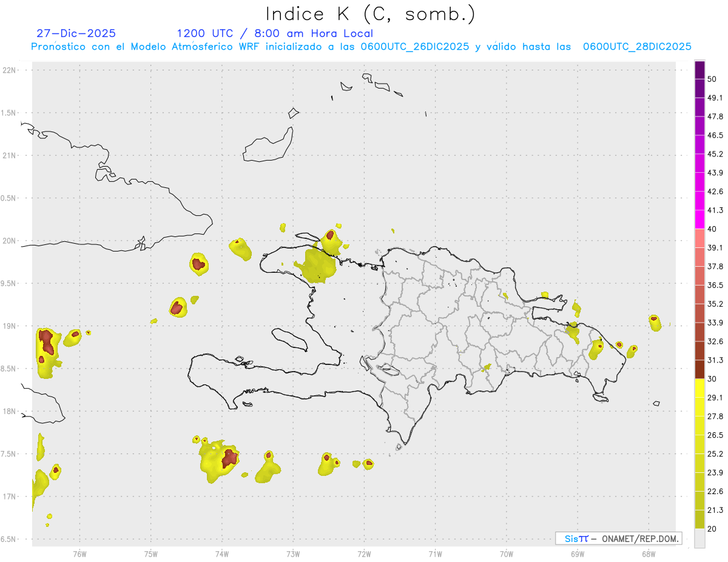The width and height of the screenshot is (728, 562).
Task: Click the legend value "26.5"
Action: pos(715,435)
